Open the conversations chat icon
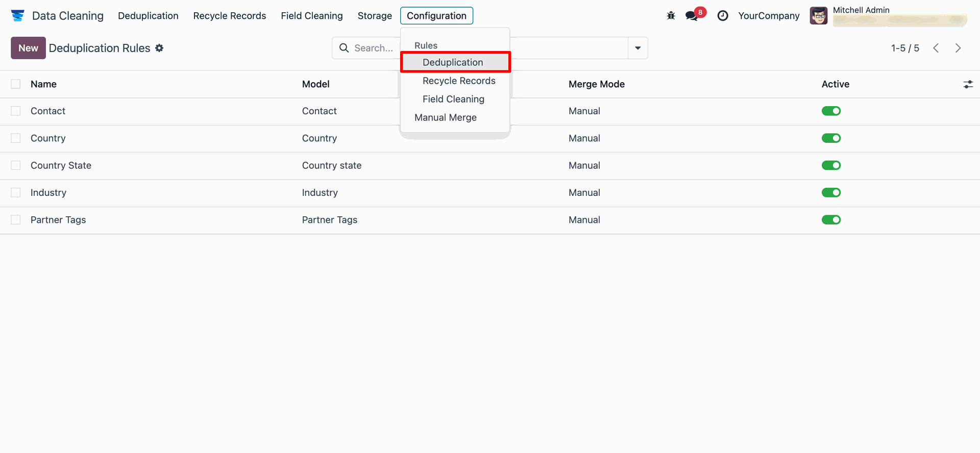980x453 pixels. [692, 16]
